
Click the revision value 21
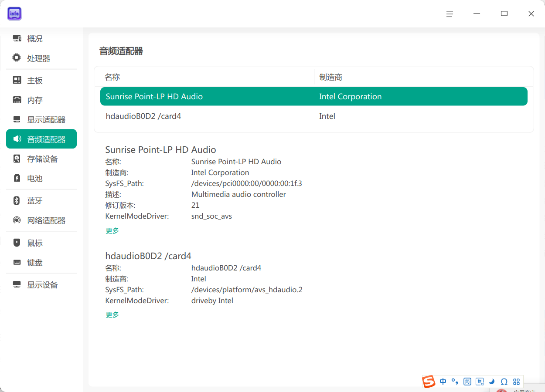point(195,205)
